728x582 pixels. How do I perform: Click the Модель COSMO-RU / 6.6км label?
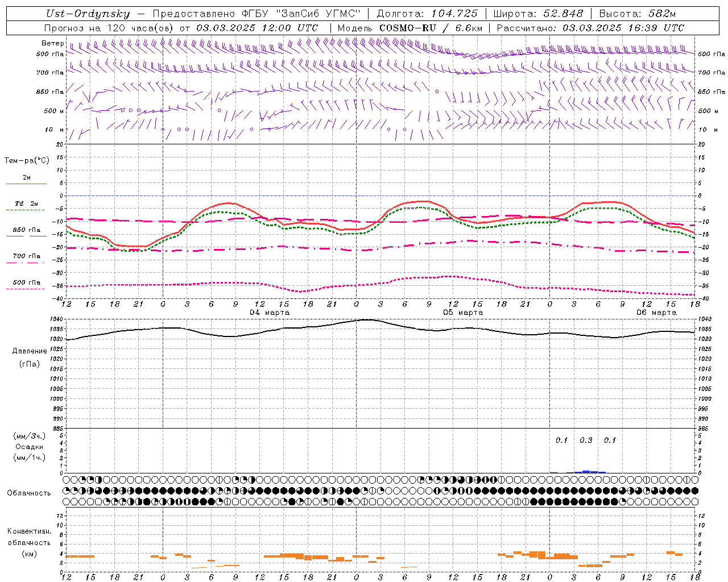pos(410,28)
